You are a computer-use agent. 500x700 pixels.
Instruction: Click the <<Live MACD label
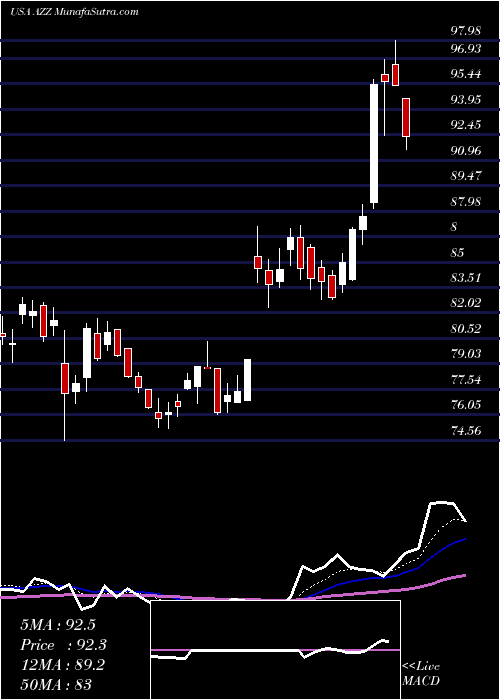click(x=421, y=674)
